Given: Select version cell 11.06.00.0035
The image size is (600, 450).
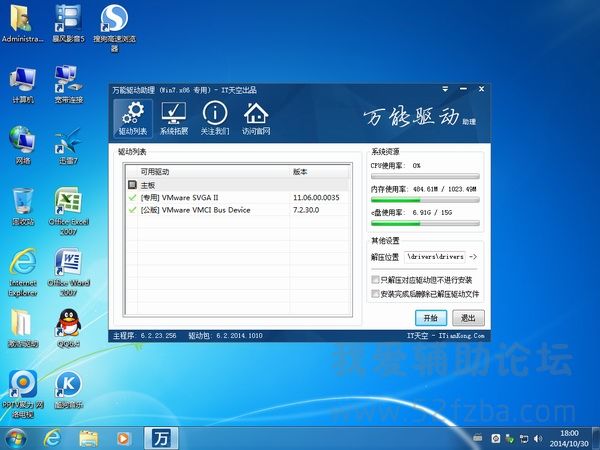Looking at the screenshot, I should (x=316, y=197).
